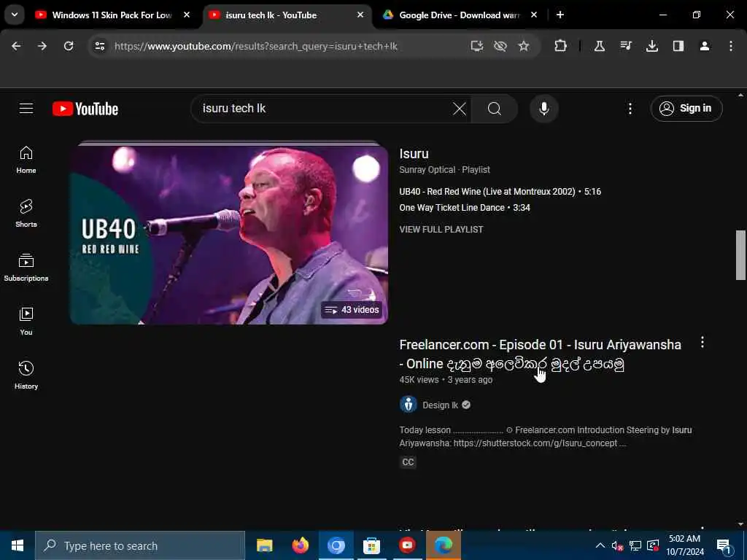Expand the tab search dropdown arrow
Image resolution: width=747 pixels, height=560 pixels.
[15, 15]
